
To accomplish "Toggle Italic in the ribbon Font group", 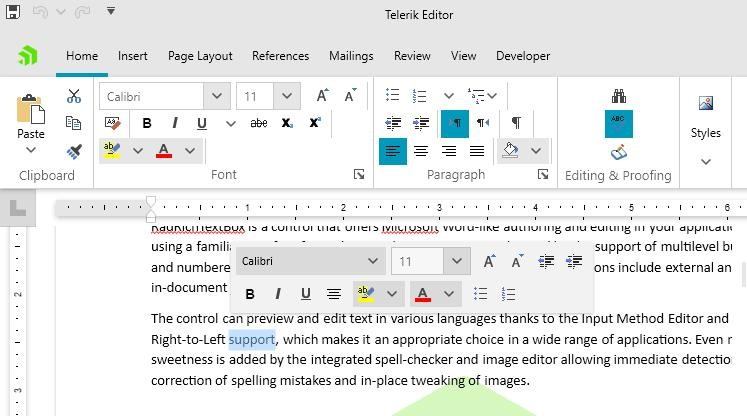I will pos(175,123).
